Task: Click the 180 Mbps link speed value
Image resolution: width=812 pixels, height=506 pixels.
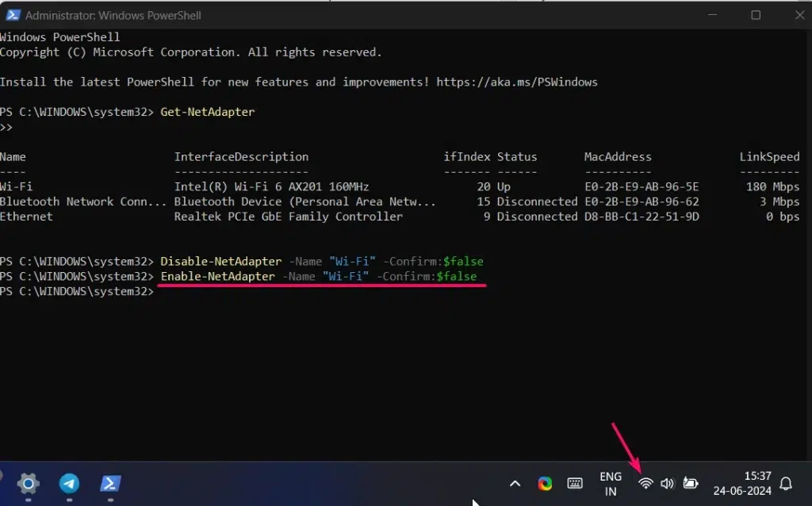Action: click(x=772, y=186)
